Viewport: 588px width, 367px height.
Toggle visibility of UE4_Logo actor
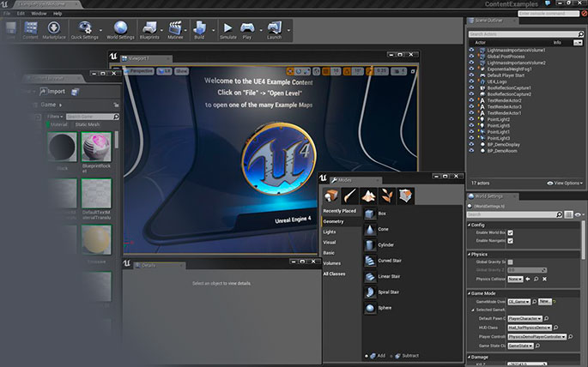471,81
